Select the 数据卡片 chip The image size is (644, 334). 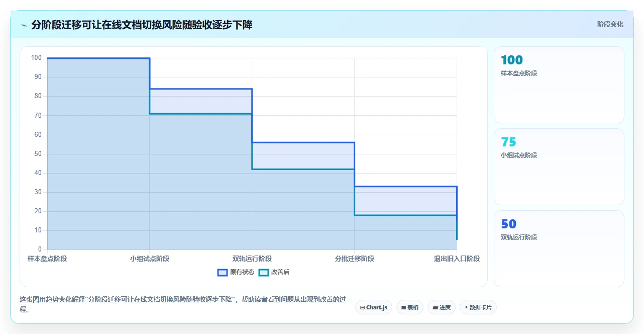(478, 307)
